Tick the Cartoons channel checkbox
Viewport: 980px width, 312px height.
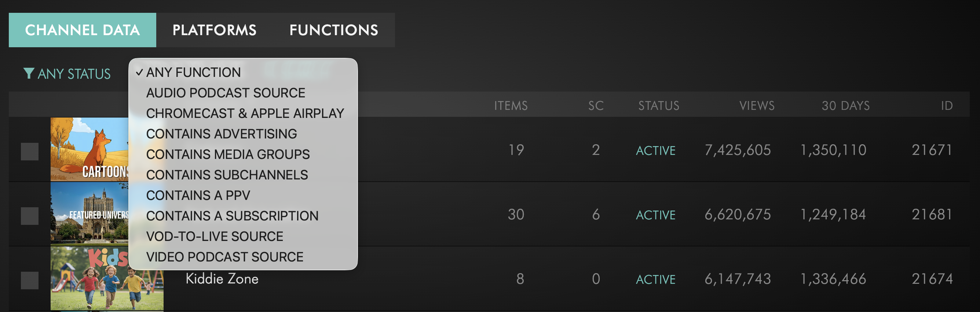tap(30, 151)
